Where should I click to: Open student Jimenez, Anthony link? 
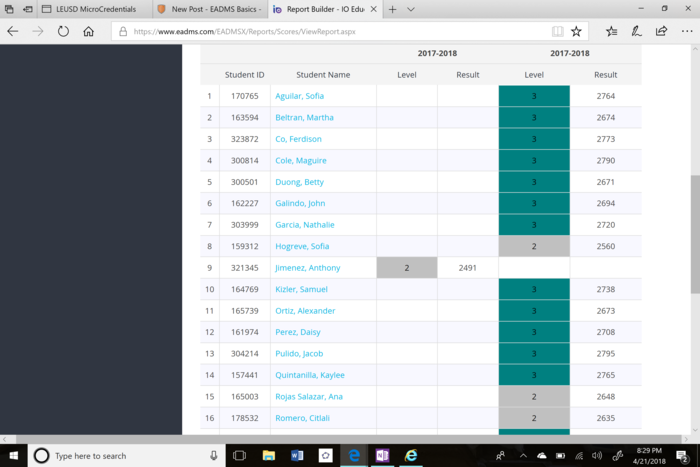click(307, 268)
